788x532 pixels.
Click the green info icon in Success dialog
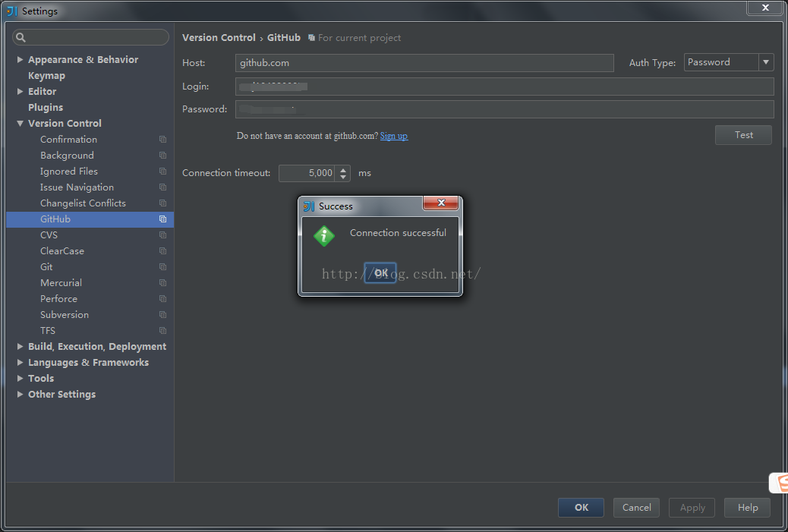pos(324,235)
